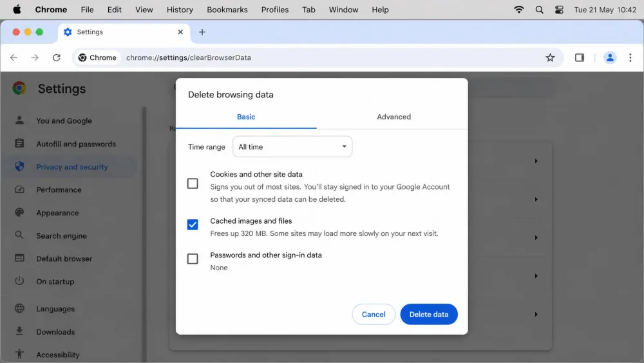Close the Settings tab

point(180,32)
